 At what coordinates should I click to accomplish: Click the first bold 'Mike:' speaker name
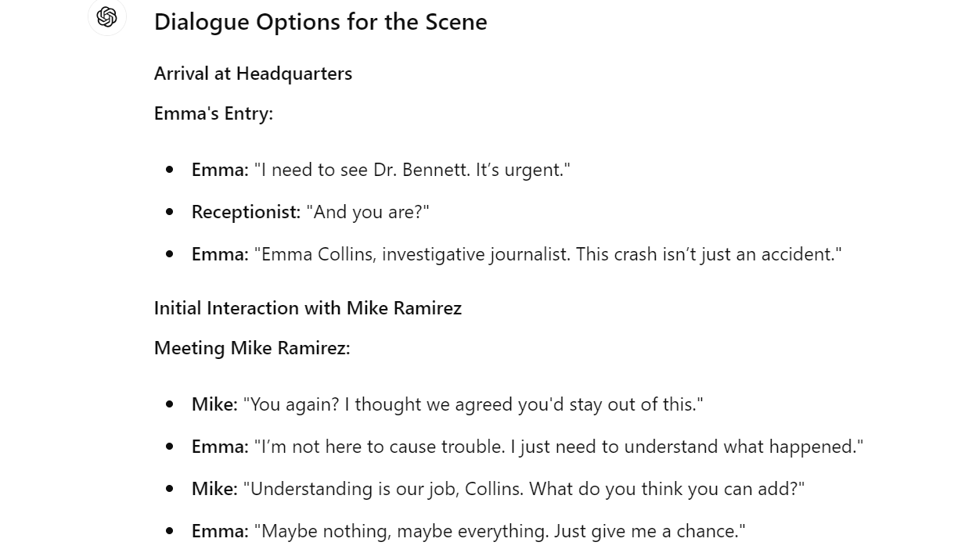pos(214,404)
